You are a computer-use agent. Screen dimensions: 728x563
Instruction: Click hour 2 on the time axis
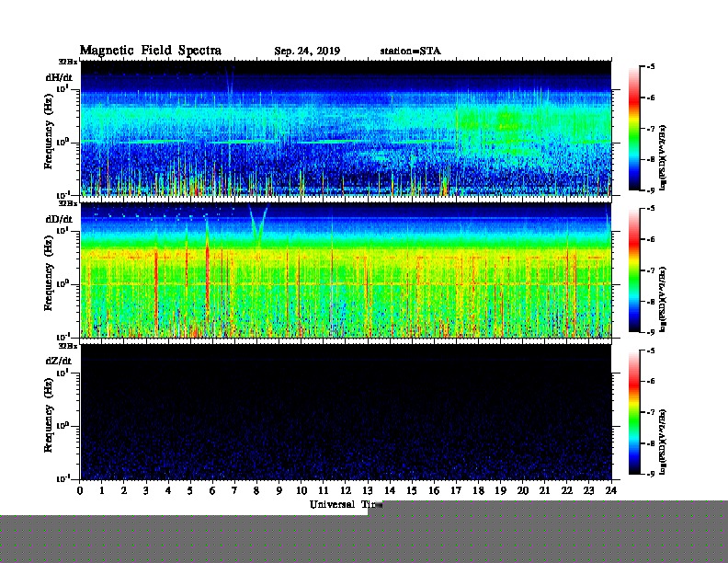coord(124,490)
